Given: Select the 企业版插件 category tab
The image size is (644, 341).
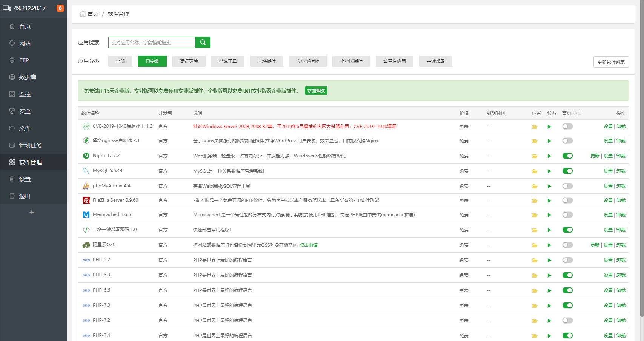Looking at the screenshot, I should coord(351,61).
